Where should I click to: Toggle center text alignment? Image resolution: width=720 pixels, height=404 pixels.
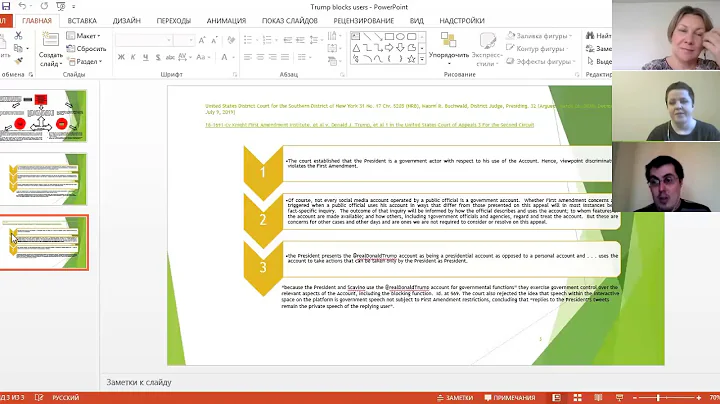click(260, 57)
